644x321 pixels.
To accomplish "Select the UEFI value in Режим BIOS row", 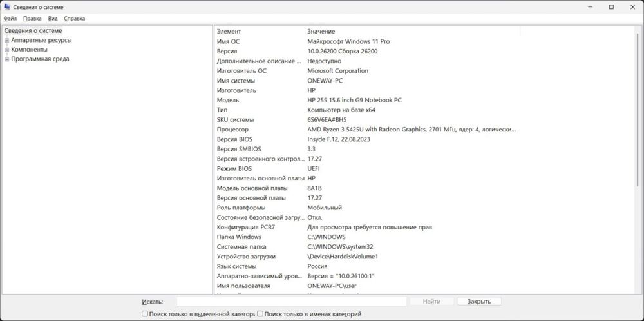I will pyautogui.click(x=314, y=168).
